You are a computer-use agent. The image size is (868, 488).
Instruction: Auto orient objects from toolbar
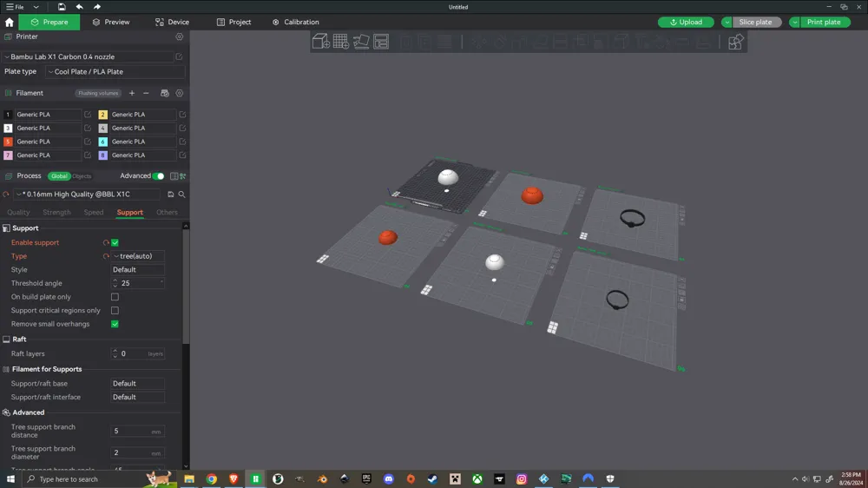(361, 42)
